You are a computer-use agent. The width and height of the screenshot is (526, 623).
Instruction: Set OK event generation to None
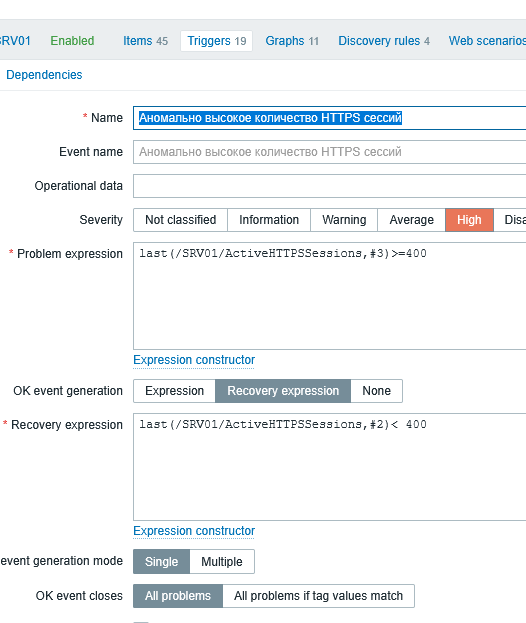tap(377, 391)
